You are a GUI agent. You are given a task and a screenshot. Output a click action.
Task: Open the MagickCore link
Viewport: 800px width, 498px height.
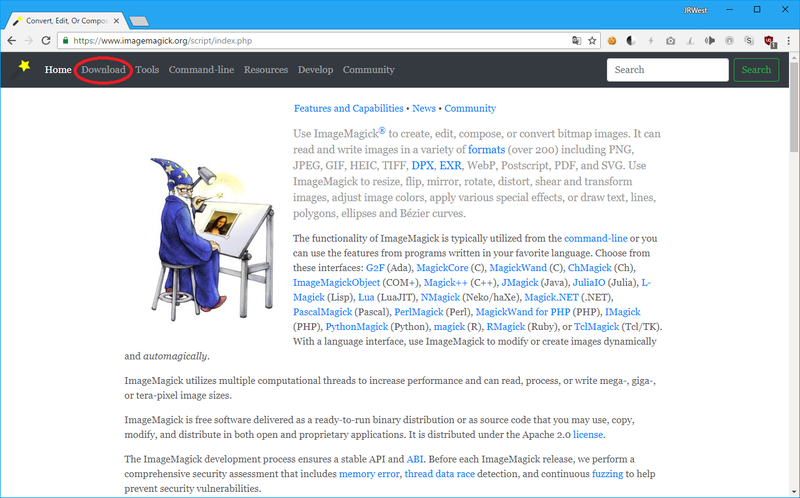point(442,268)
